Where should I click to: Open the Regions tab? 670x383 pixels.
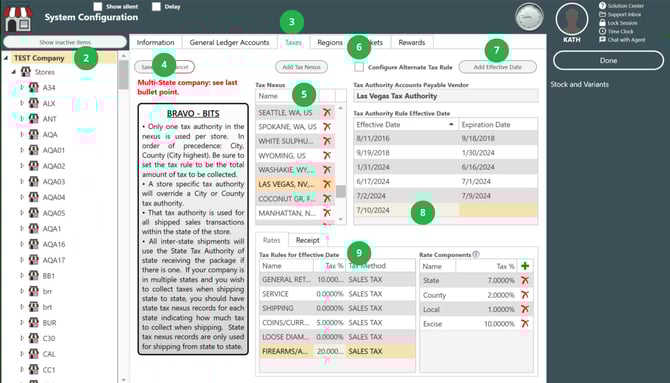tap(330, 42)
